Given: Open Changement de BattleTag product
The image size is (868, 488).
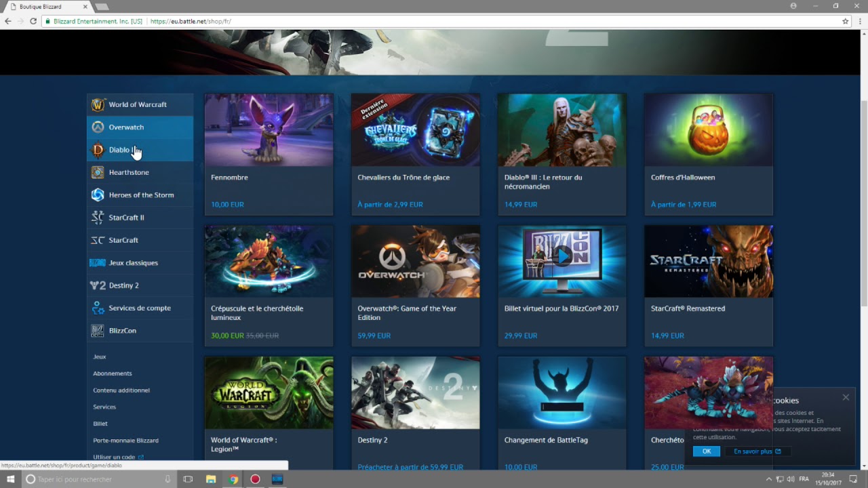Looking at the screenshot, I should click(x=562, y=413).
